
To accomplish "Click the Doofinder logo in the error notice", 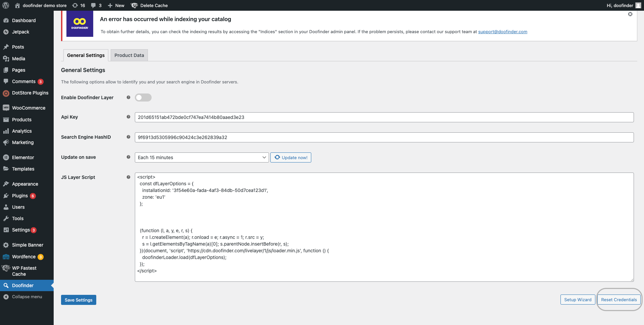I will point(80,23).
